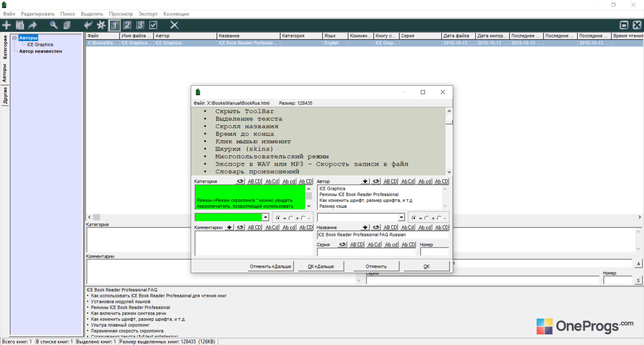Click the OK+Дальше button
Viewport: 644px width, 345px height.
point(321,266)
